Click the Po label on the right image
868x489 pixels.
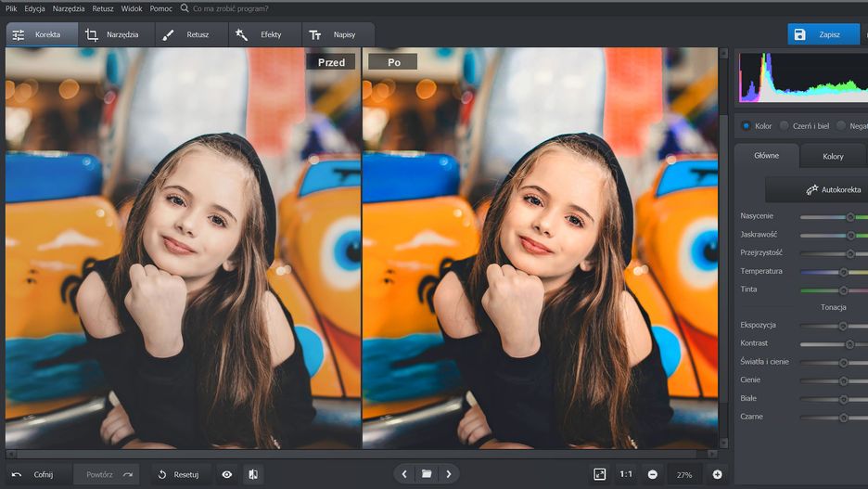(x=393, y=62)
